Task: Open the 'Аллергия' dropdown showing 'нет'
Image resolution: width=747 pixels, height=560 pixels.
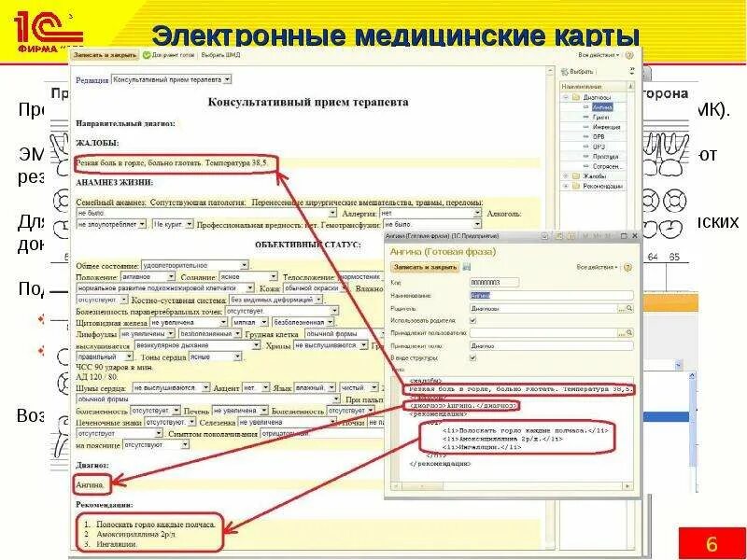Action: point(477,214)
